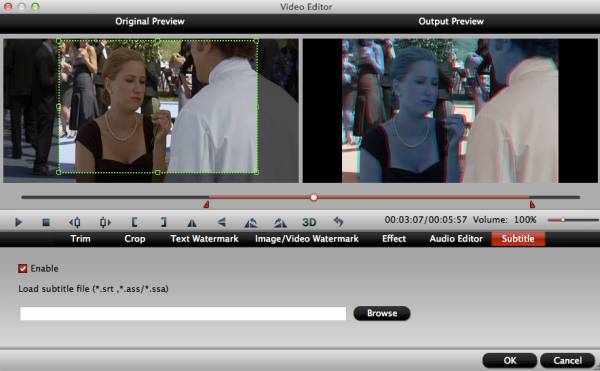The image size is (600, 371).
Task: Set trim end with right bracket icon
Action: coord(163,222)
